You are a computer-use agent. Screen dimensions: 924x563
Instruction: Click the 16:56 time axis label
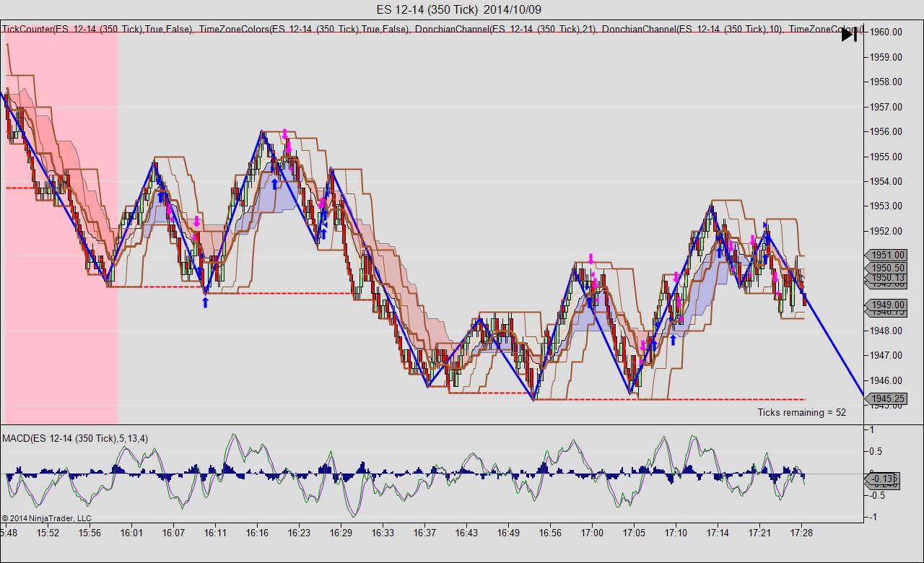550,533
